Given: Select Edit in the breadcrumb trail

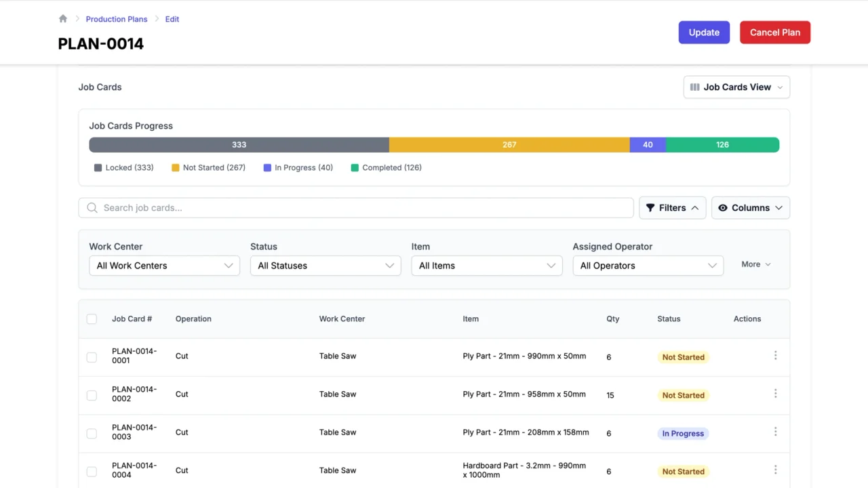Looking at the screenshot, I should coord(172,19).
